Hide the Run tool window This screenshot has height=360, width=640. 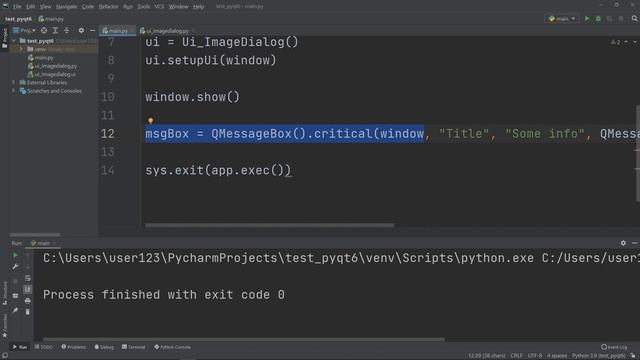click(635, 243)
